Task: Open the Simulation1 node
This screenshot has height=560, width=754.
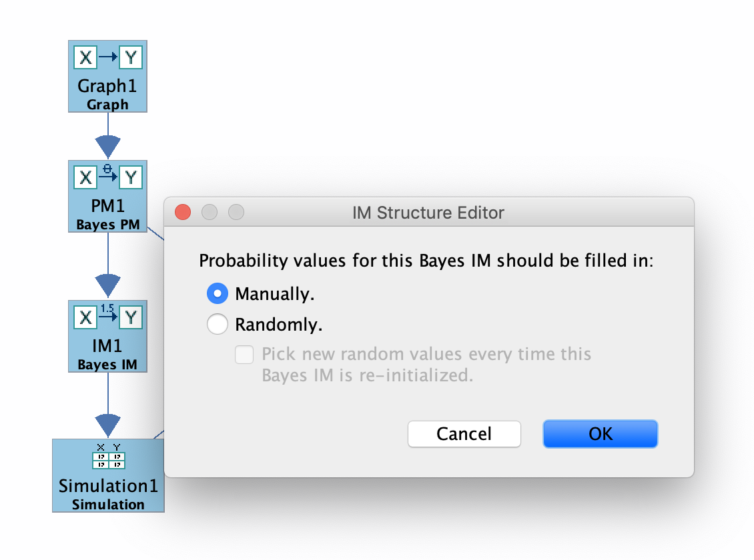Action: click(x=107, y=475)
